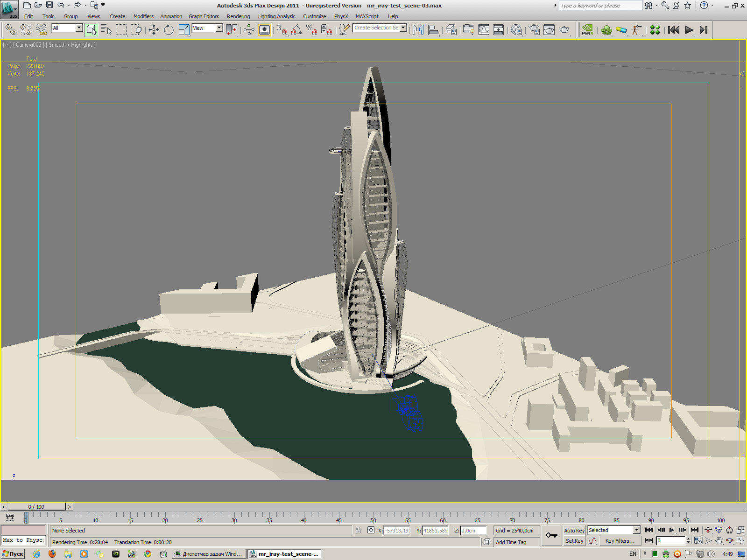Open the Rendering menu
747x560 pixels.
point(238,16)
